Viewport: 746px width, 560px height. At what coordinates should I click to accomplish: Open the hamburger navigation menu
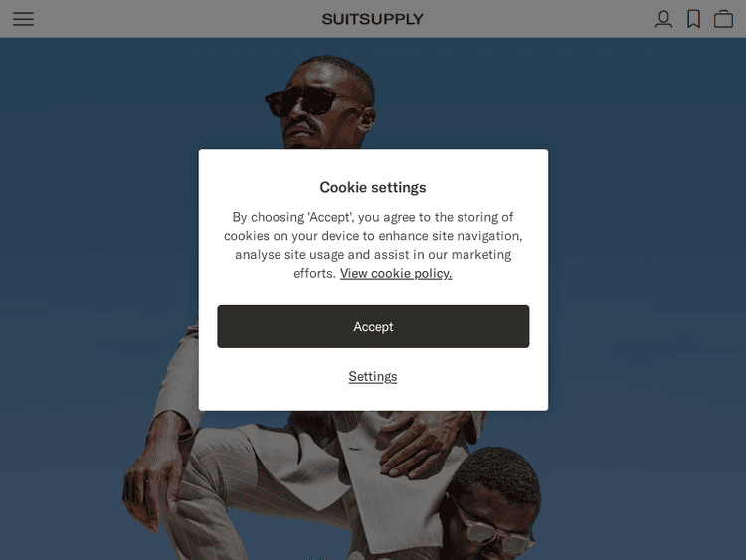tap(23, 19)
